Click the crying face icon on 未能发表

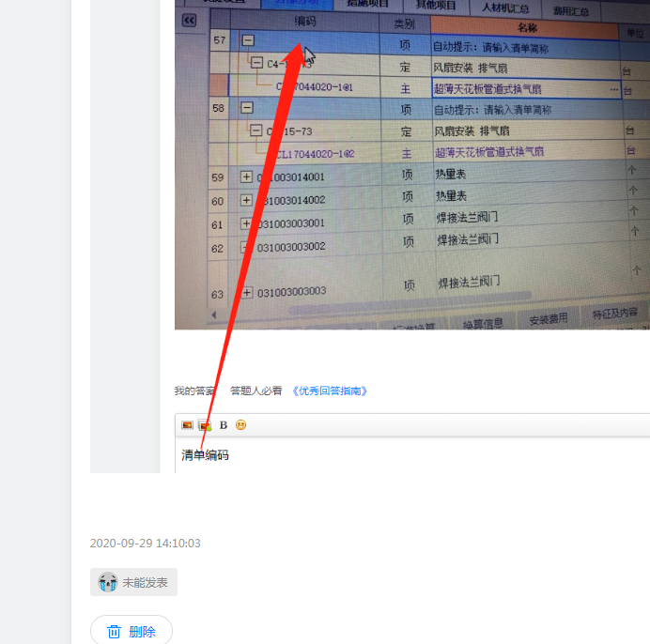(x=108, y=582)
